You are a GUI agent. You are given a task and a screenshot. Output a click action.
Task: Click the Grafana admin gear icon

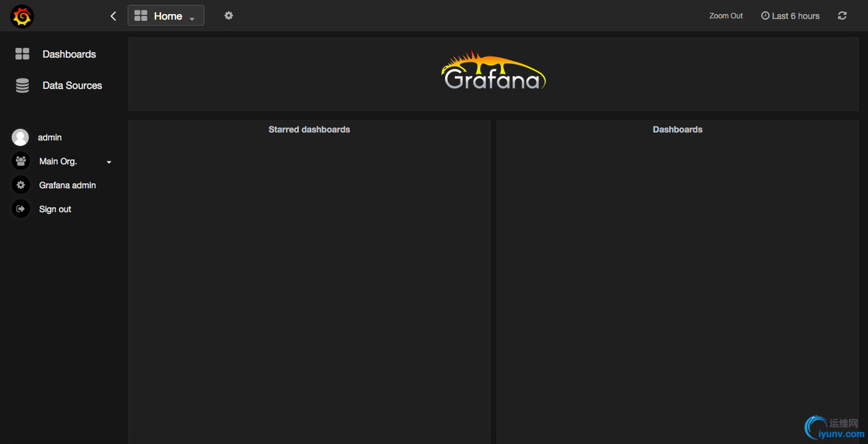pos(21,185)
